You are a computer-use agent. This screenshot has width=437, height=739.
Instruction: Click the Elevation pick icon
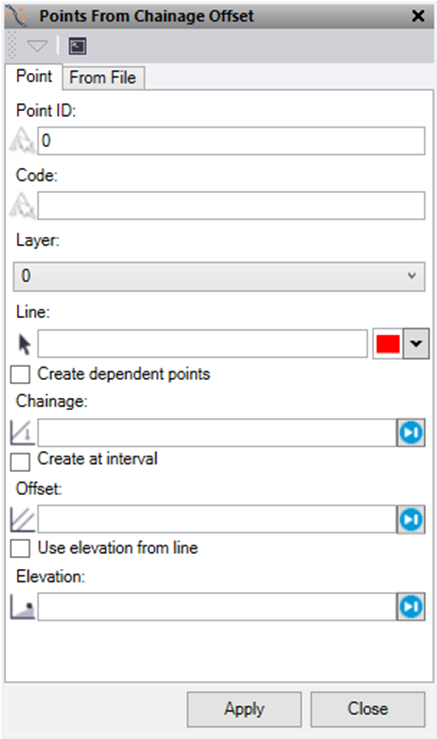pos(22,607)
